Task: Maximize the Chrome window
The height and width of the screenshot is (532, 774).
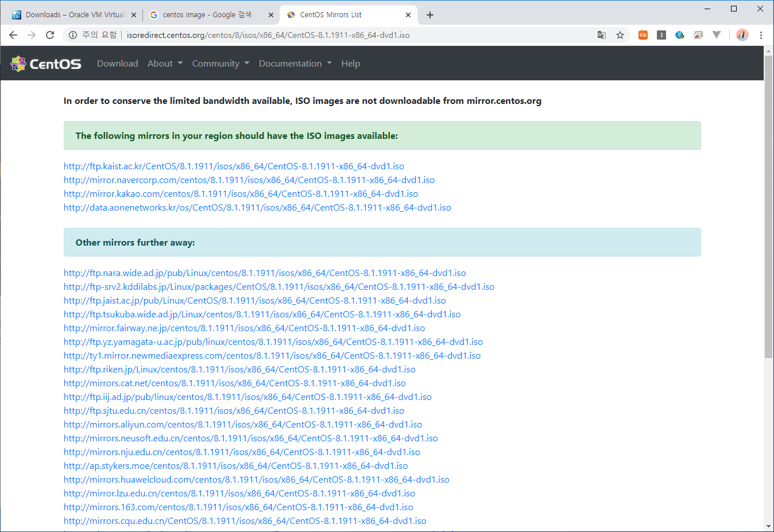Action: click(734, 9)
